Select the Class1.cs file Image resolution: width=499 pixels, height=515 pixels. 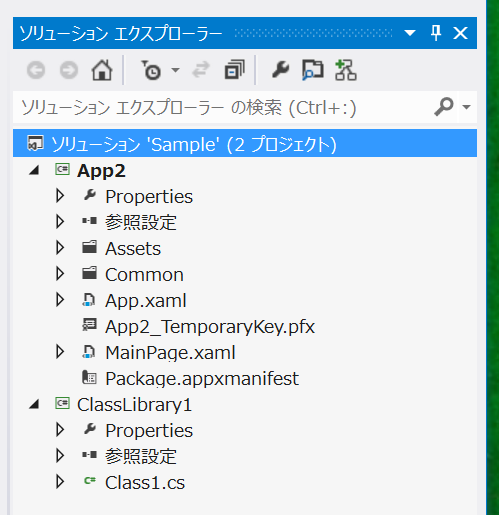point(145,483)
